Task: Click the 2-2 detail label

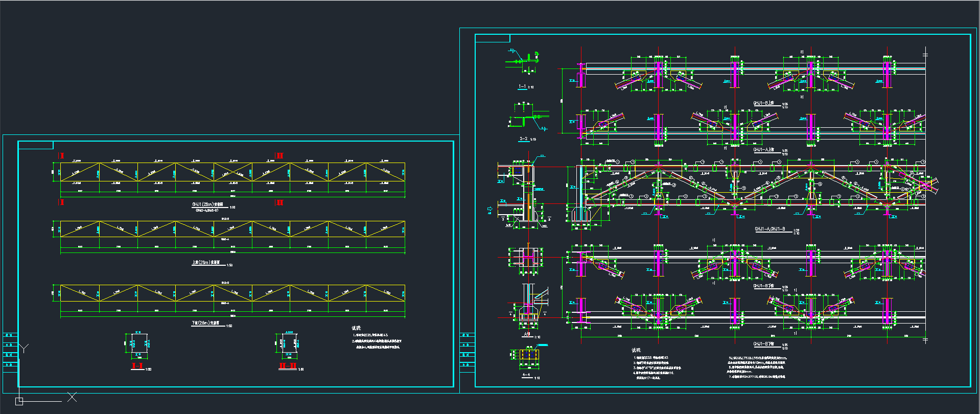Action: click(524, 139)
